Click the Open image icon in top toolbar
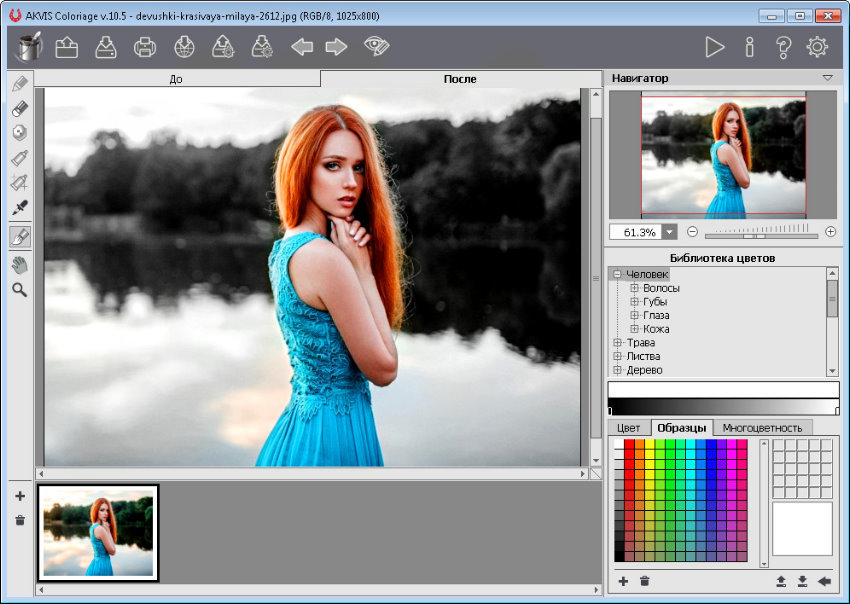850x604 pixels. click(x=67, y=47)
